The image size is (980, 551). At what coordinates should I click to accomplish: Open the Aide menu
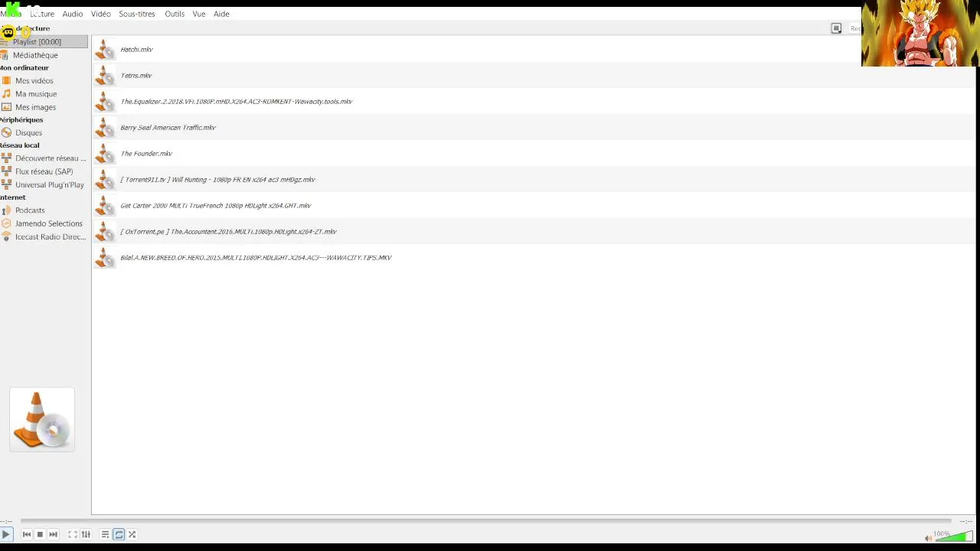click(221, 14)
